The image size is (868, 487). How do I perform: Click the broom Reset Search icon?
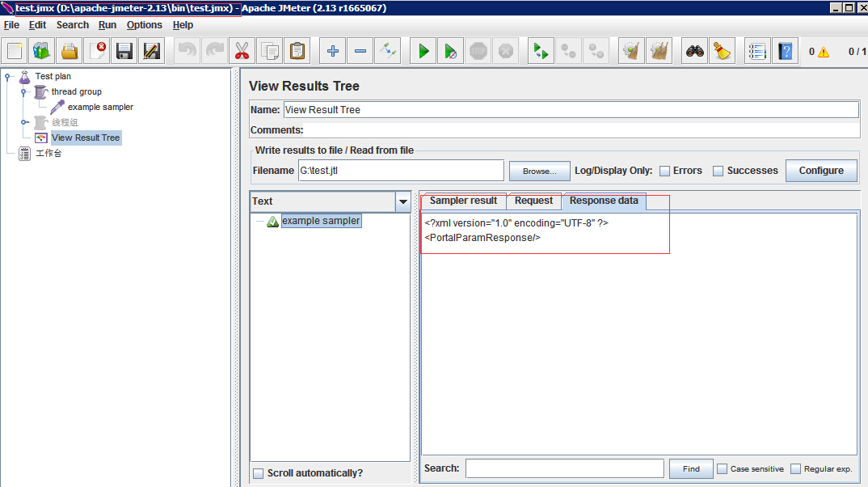[x=722, y=51]
